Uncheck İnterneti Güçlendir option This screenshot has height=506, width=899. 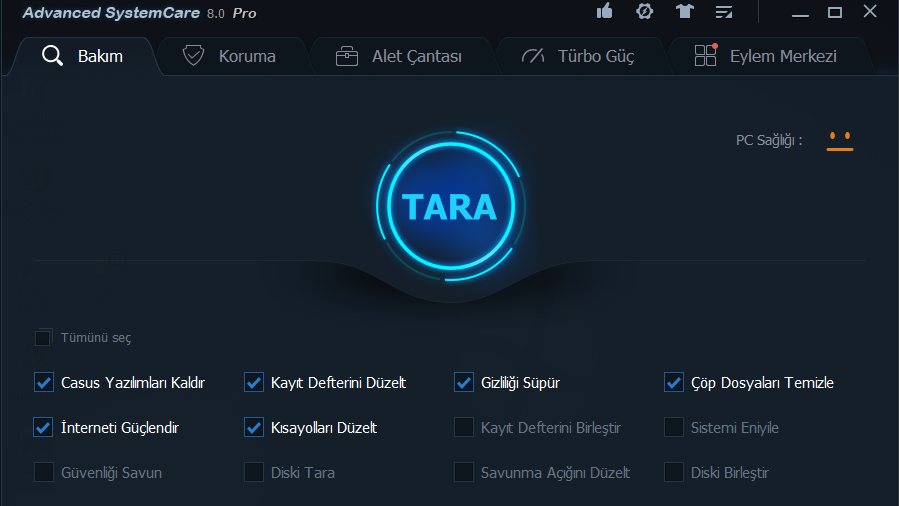tap(44, 427)
